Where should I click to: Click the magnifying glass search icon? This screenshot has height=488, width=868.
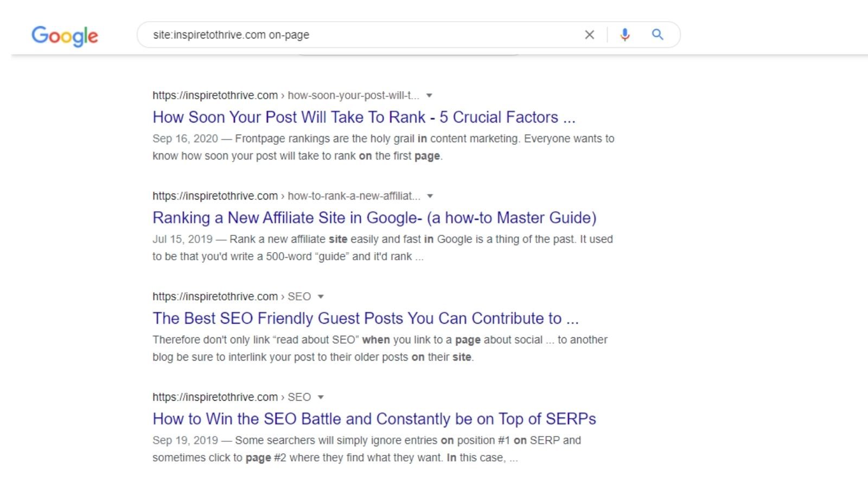point(658,35)
